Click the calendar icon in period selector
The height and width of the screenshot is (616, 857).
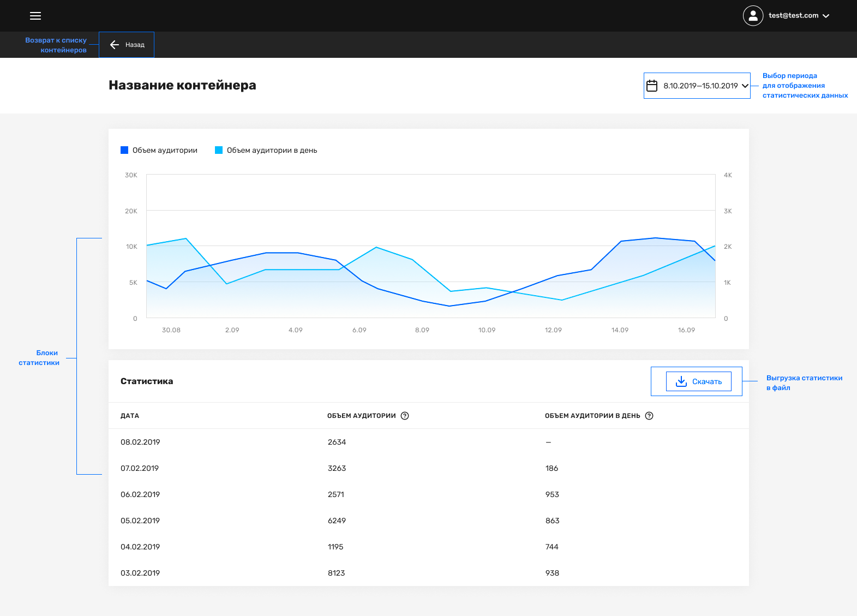tap(652, 86)
